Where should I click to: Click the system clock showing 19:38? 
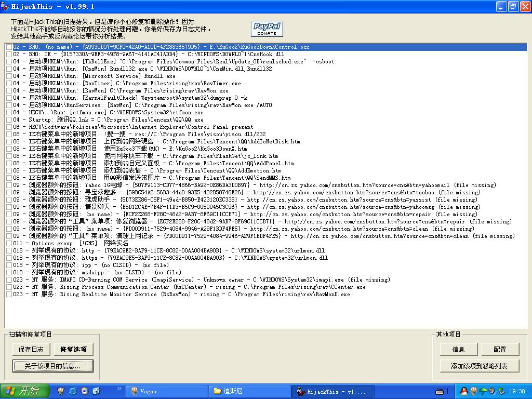click(x=517, y=392)
